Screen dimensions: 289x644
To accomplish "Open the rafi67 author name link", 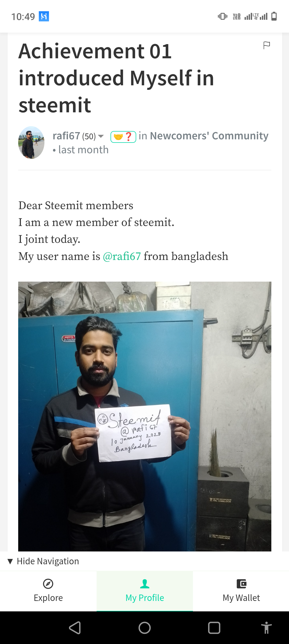I will tap(66, 136).
